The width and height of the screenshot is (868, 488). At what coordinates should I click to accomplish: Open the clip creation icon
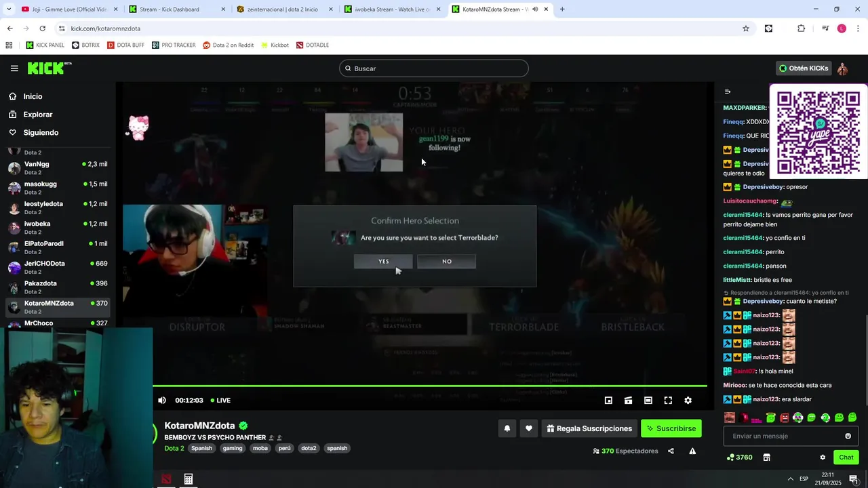tap(629, 401)
